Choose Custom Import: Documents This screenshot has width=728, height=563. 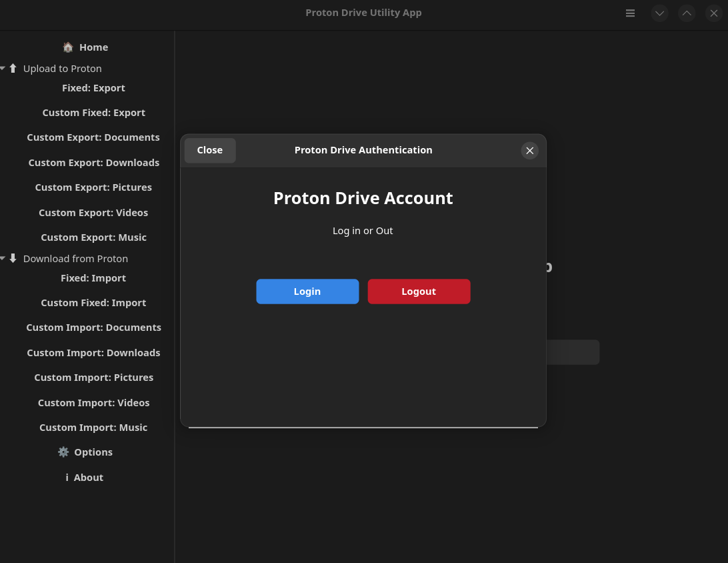93,328
